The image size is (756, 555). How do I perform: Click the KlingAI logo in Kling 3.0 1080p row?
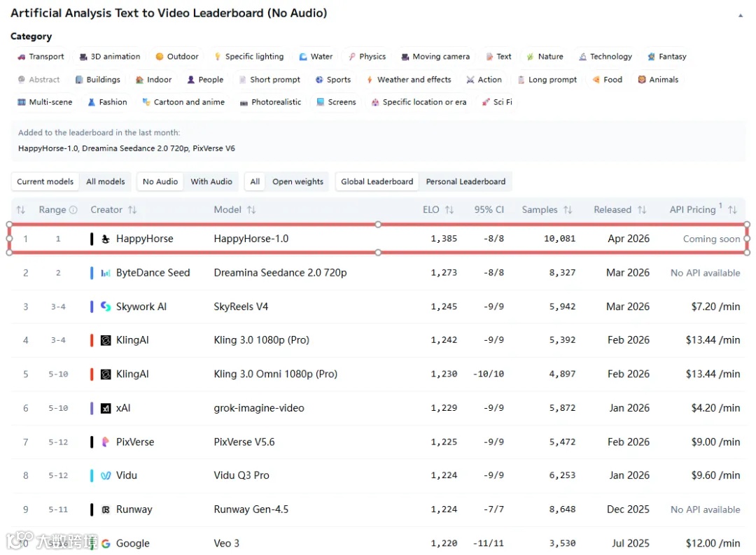[x=106, y=340]
